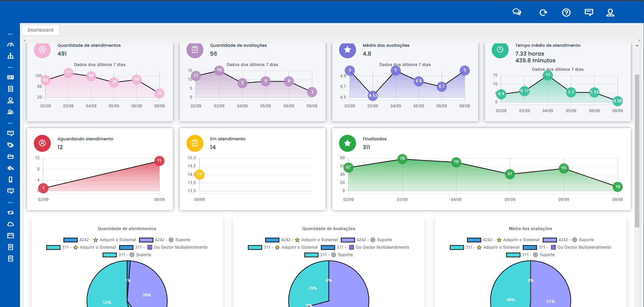Click the dashboard gauge icon in sidebar
644x307 pixels.
point(10,44)
